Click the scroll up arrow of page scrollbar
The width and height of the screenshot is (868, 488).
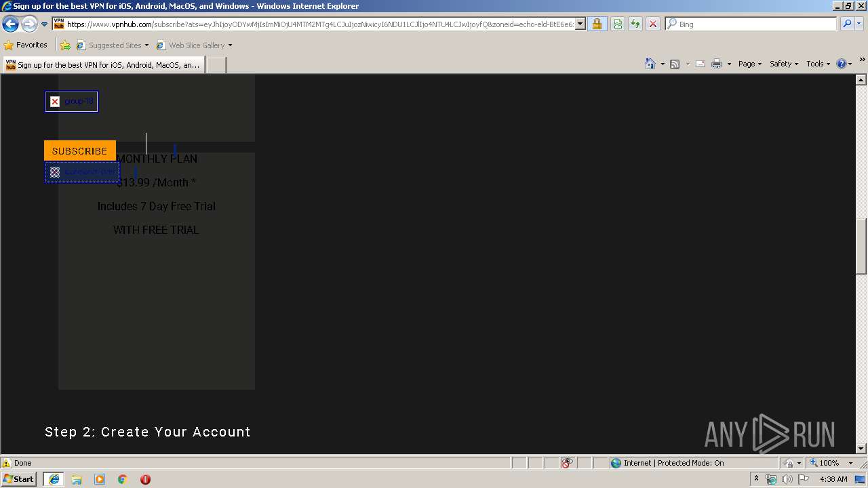click(x=861, y=80)
